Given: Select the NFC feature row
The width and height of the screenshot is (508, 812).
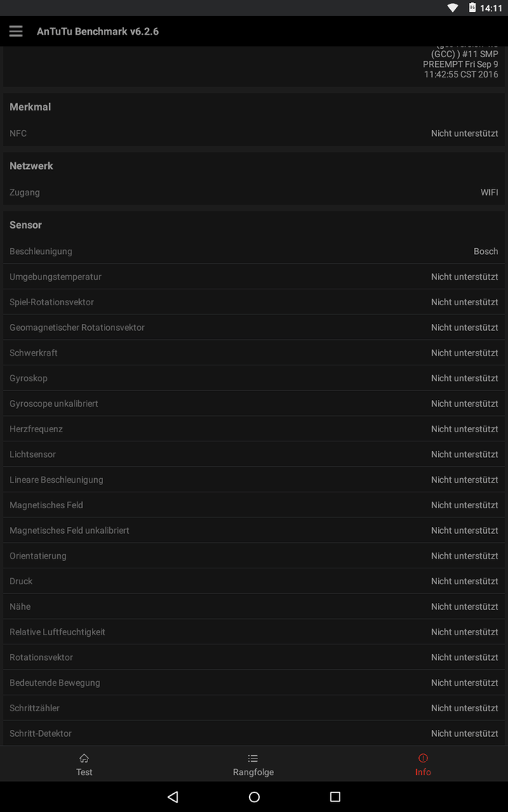Looking at the screenshot, I should [254, 133].
